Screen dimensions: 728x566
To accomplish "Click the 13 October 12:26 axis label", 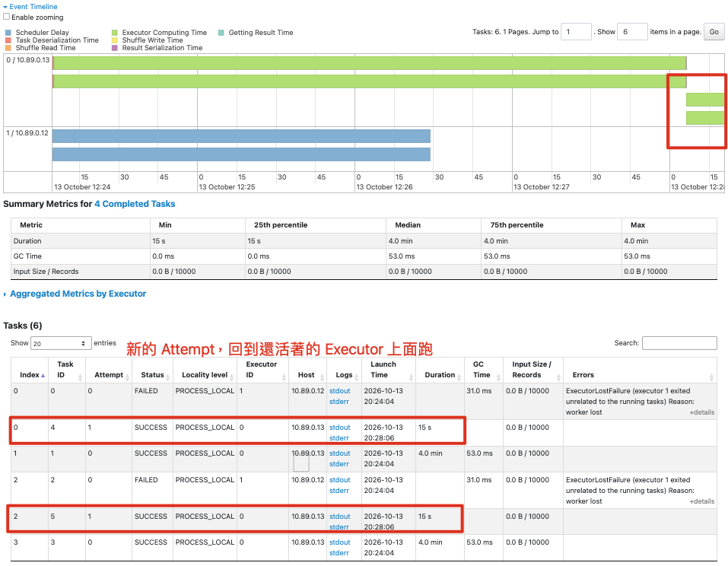I will click(x=384, y=186).
